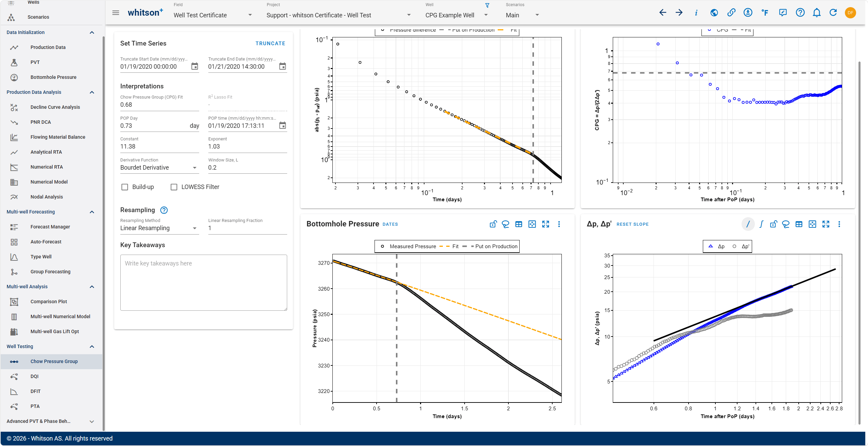Screen dimensions: 868x446
Task: Open the Resampling Method dropdown
Action: click(159, 228)
